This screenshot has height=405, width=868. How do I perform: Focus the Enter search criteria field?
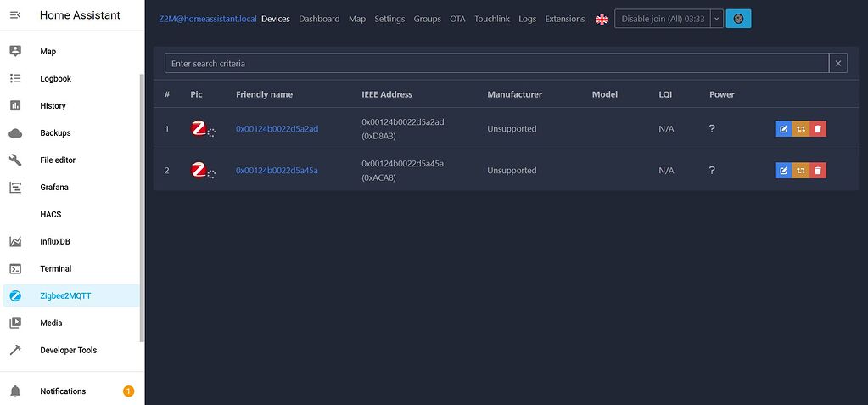496,63
